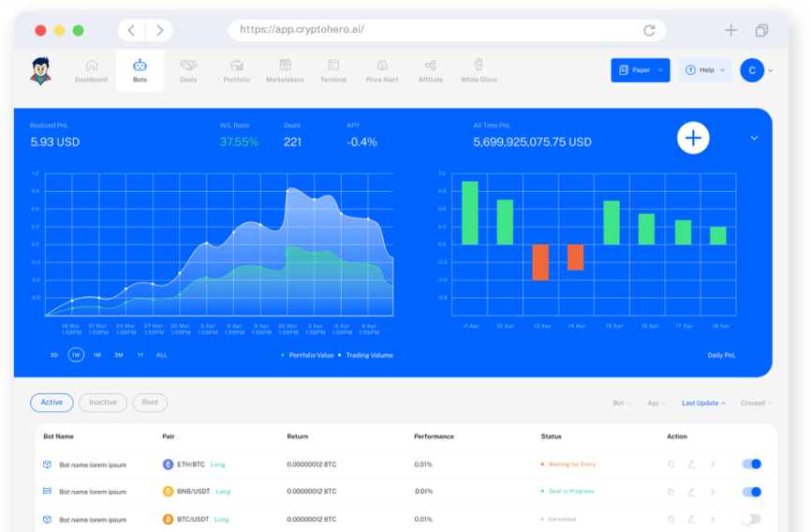Open the Price Alert bell icon
Image resolution: width=811 pixels, height=532 pixels.
pos(382,65)
